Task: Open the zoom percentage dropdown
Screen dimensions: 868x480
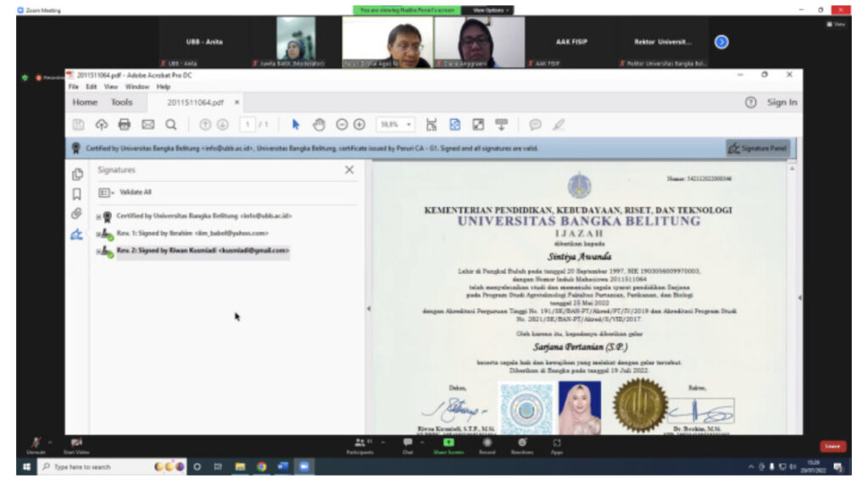Action: click(x=395, y=125)
